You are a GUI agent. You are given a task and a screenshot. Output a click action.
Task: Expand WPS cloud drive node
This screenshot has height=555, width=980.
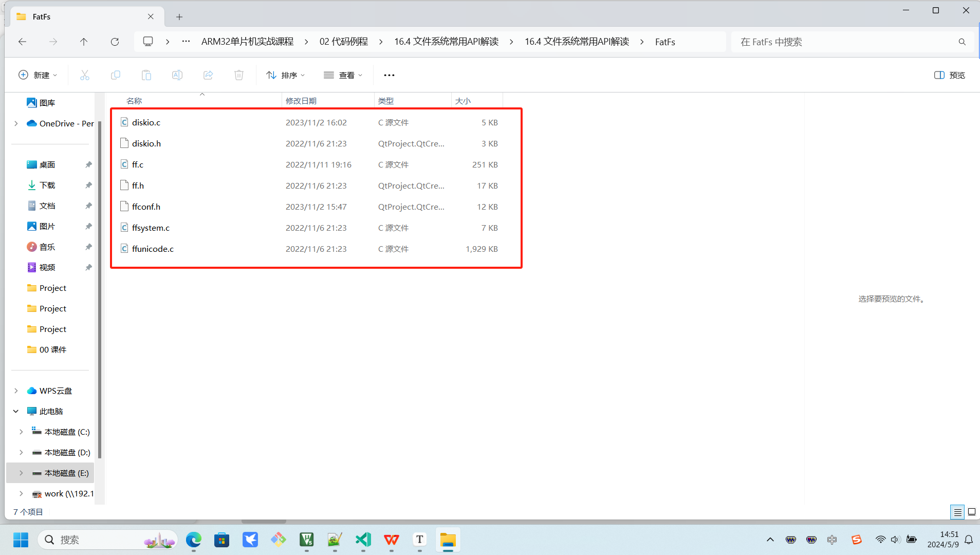click(16, 391)
